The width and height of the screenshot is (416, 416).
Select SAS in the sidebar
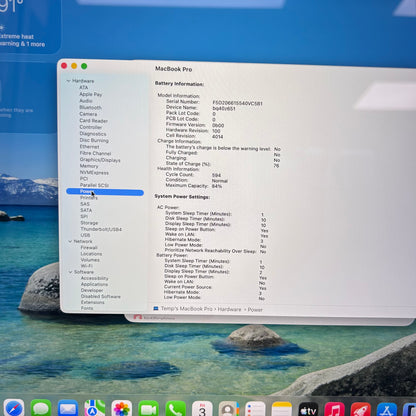[x=85, y=204]
